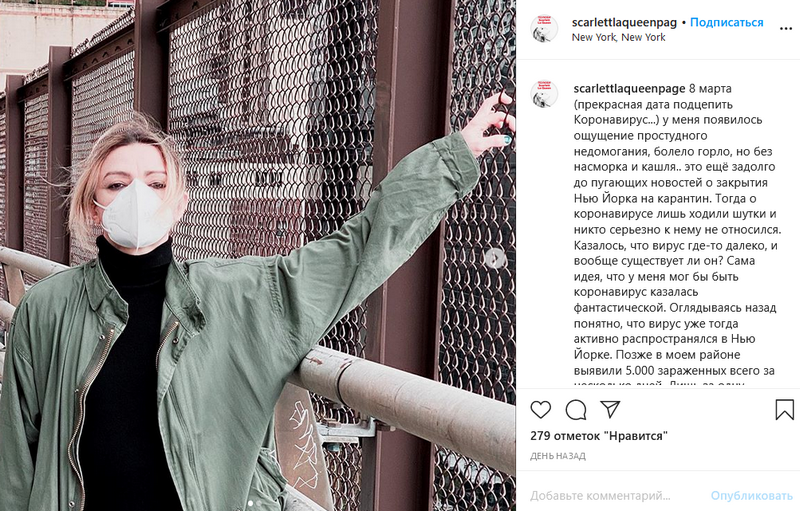This screenshot has height=511, width=800.
Task: Select the first carousel indicator dot
Action: click(x=251, y=503)
